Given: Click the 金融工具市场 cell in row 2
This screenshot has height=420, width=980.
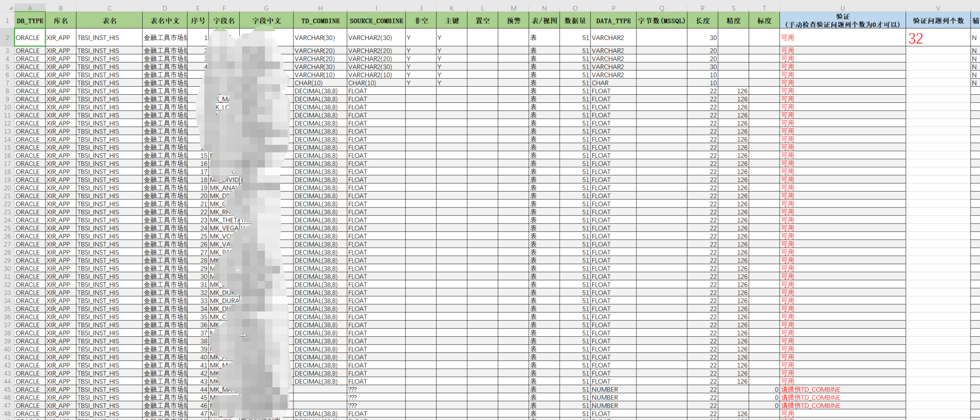Looking at the screenshot, I should [x=165, y=37].
